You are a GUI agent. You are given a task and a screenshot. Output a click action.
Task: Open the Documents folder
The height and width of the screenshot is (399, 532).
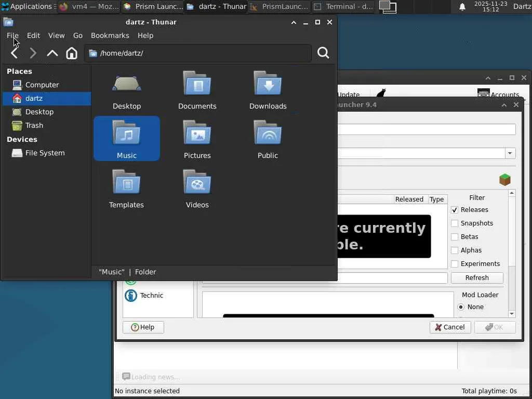click(197, 91)
